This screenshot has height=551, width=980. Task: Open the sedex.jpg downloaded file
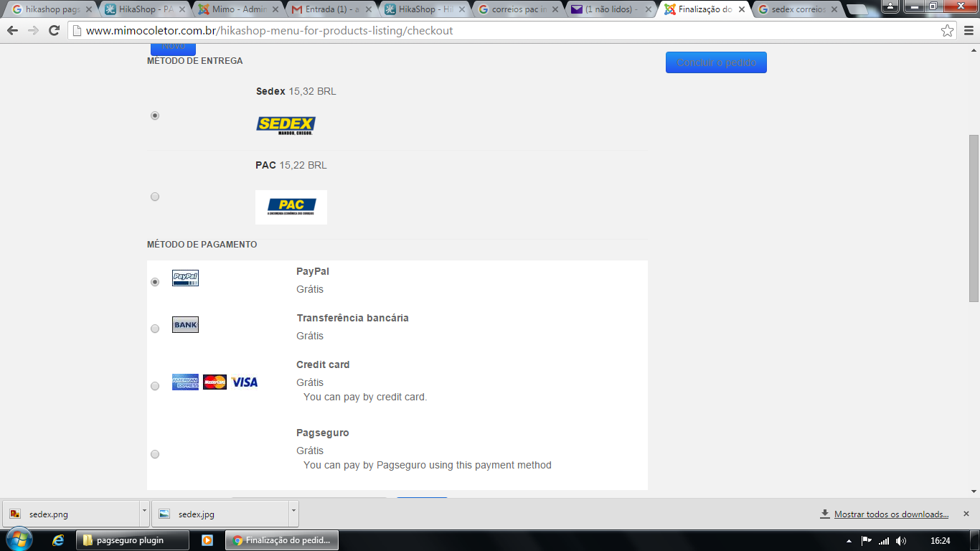pyautogui.click(x=221, y=514)
